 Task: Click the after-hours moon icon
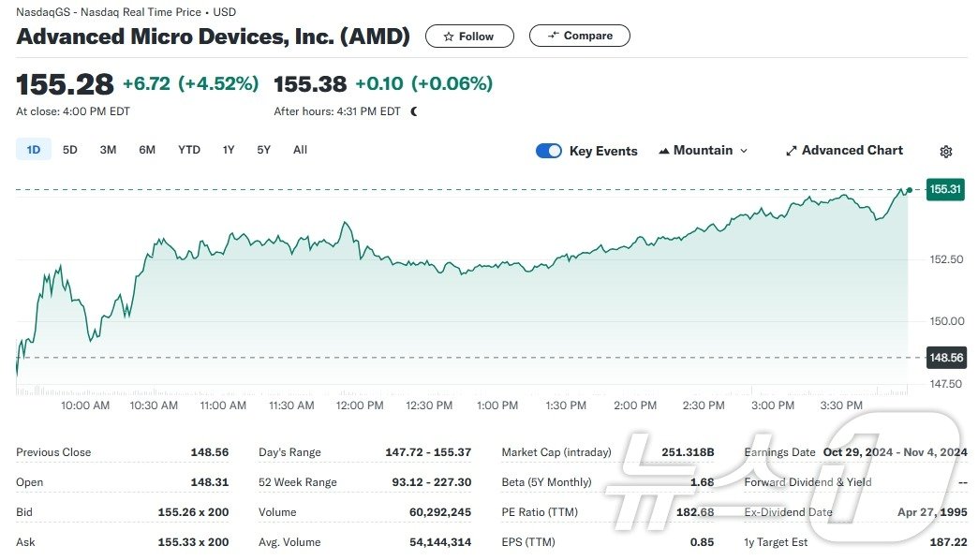click(413, 111)
